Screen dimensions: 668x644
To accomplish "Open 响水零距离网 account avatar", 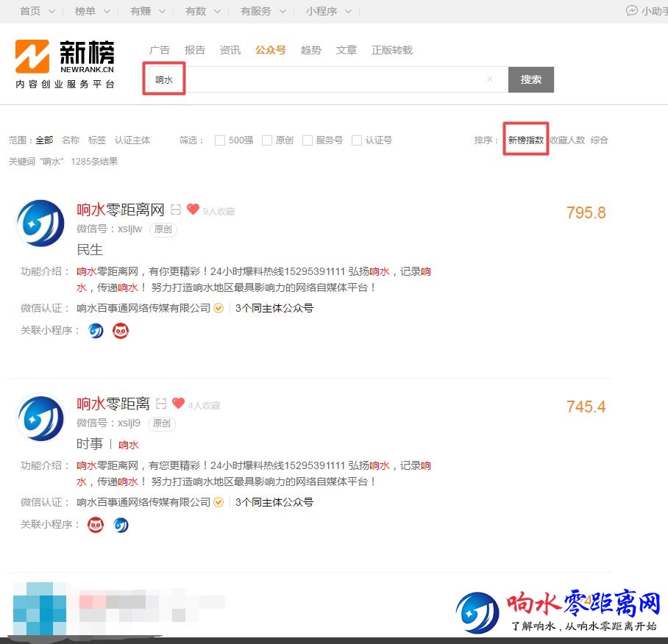I will pos(40,223).
